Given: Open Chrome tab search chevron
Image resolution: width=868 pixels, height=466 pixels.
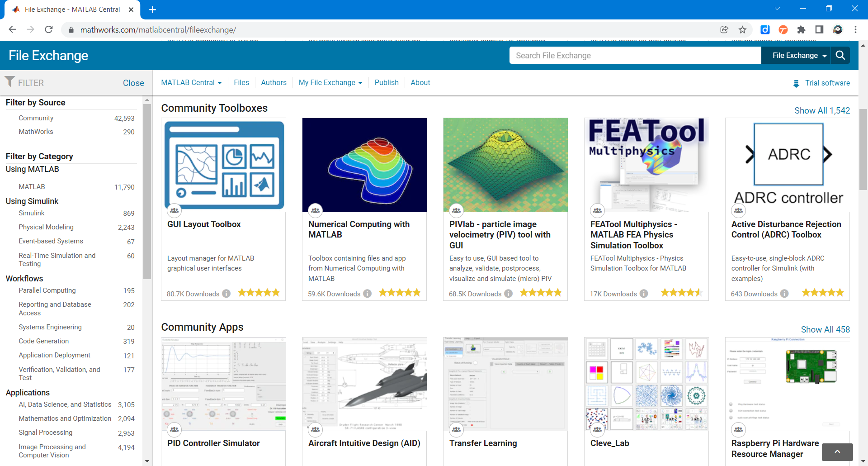Looking at the screenshot, I should [x=777, y=9].
